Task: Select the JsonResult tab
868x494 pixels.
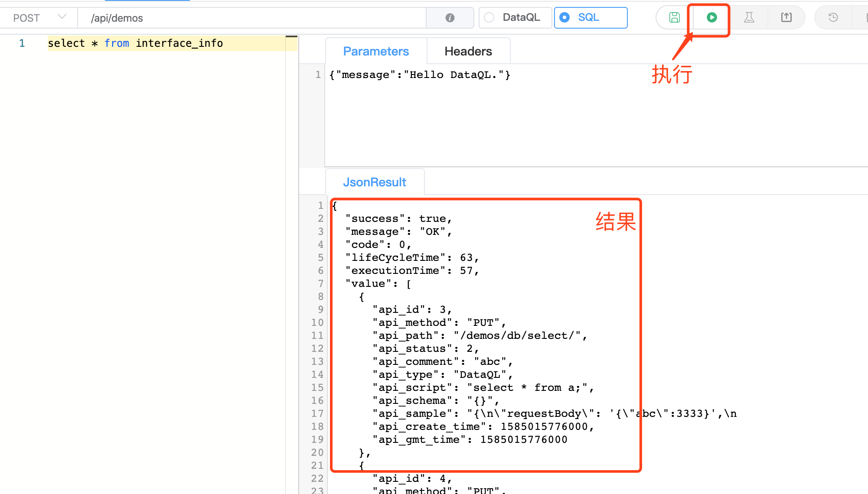Action: [x=375, y=182]
